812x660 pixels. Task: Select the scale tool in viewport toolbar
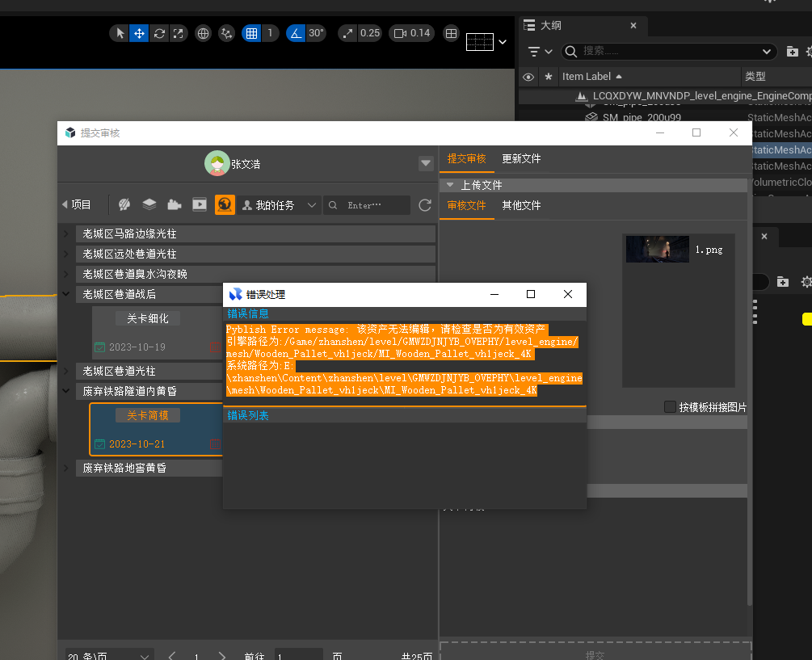179,33
